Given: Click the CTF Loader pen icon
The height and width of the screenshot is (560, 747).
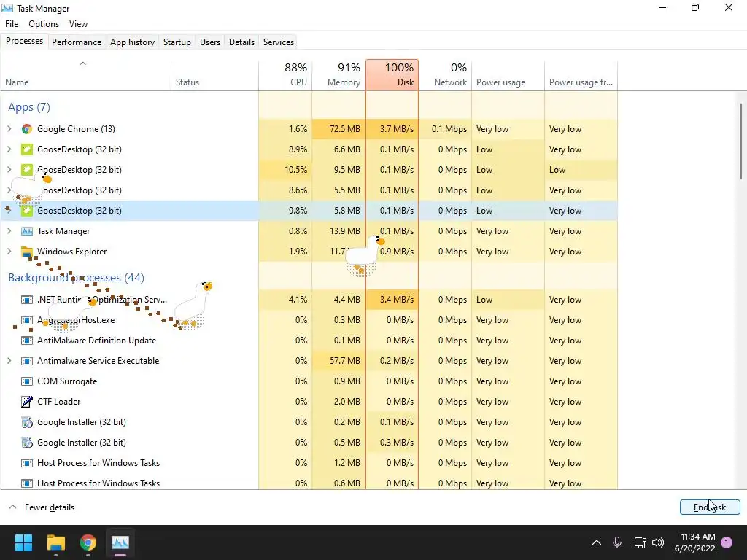Looking at the screenshot, I should (x=27, y=402).
